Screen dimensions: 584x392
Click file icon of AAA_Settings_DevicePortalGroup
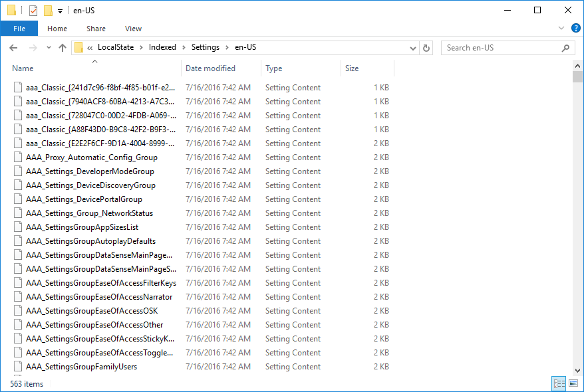[18, 199]
